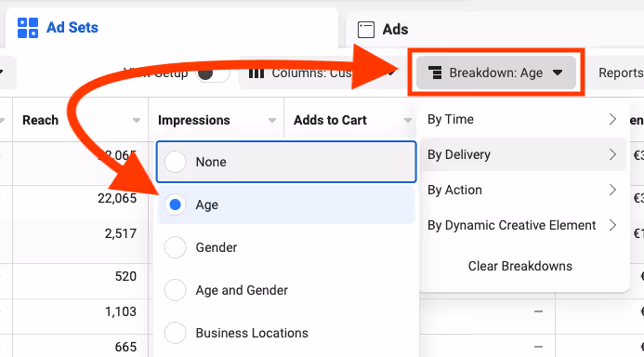This screenshot has width=644, height=357.
Task: Click the Adds to Cart column header
Action: (330, 120)
